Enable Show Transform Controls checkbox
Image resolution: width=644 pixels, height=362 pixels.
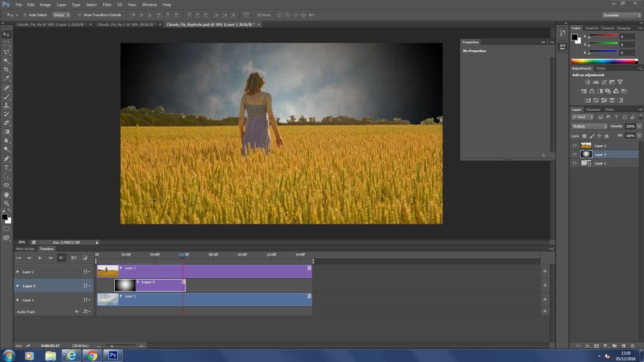pos(80,15)
